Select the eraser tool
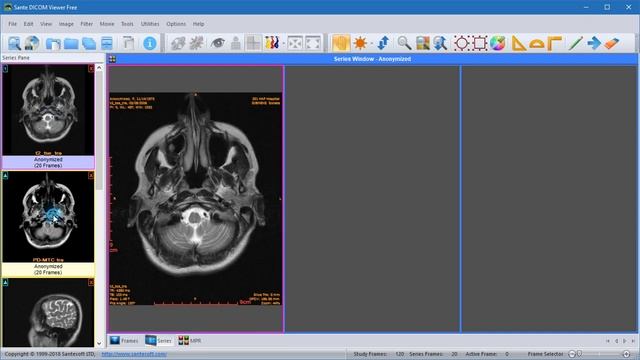 pyautogui.click(x=612, y=43)
